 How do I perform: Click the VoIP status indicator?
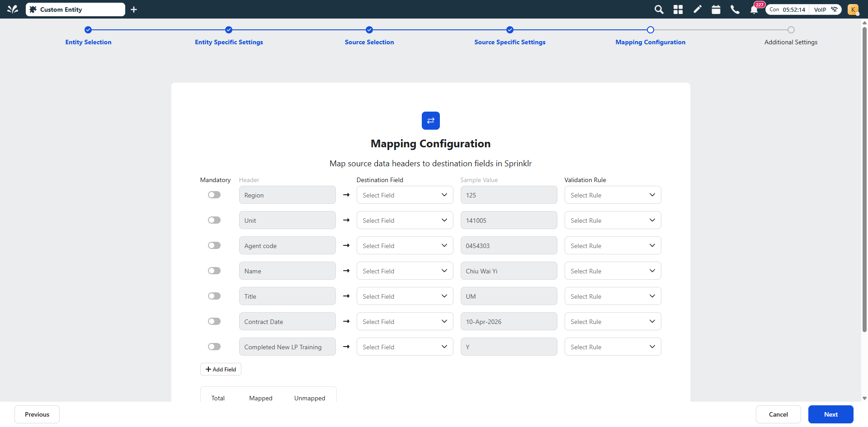pos(825,9)
